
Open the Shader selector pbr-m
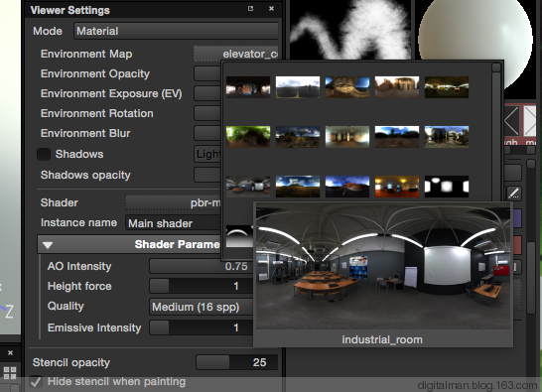coord(173,202)
